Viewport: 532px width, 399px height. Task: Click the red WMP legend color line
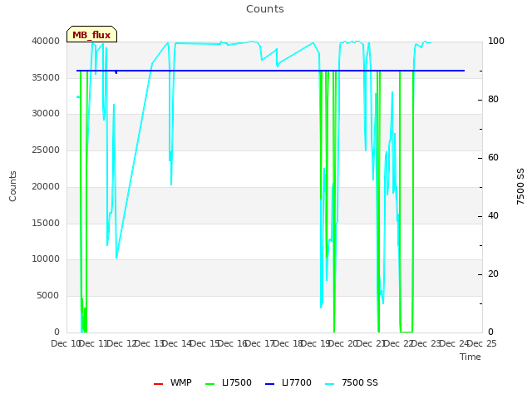coord(159,384)
